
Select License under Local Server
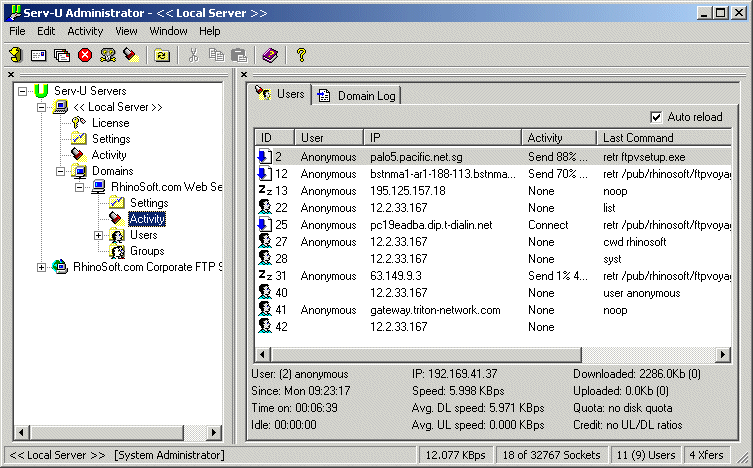110,123
